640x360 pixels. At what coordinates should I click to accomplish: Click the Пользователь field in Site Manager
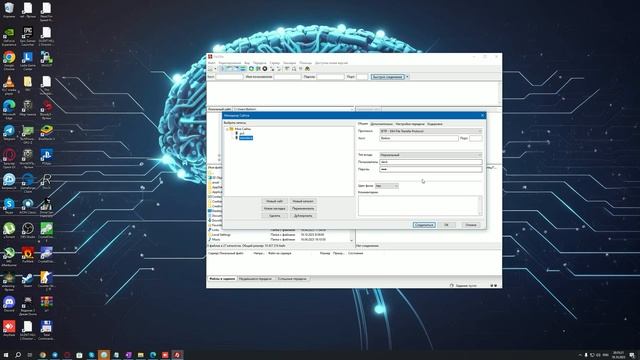pos(431,162)
